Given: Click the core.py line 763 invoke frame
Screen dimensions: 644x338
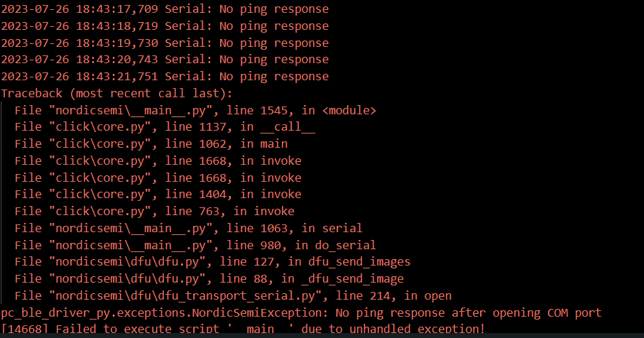Looking at the screenshot, I should [x=154, y=211].
